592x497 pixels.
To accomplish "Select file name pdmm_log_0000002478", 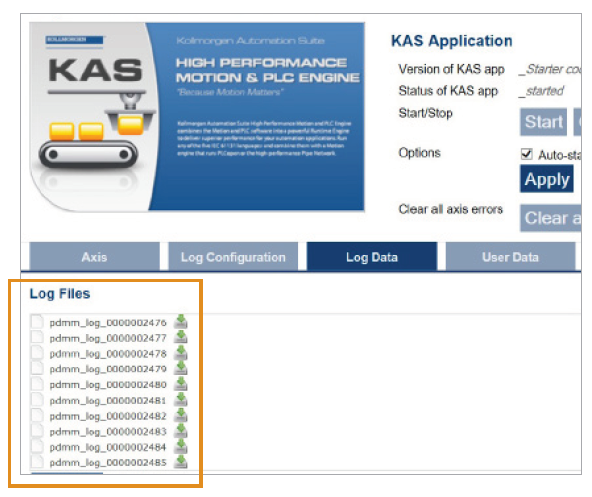I will coord(108,353).
